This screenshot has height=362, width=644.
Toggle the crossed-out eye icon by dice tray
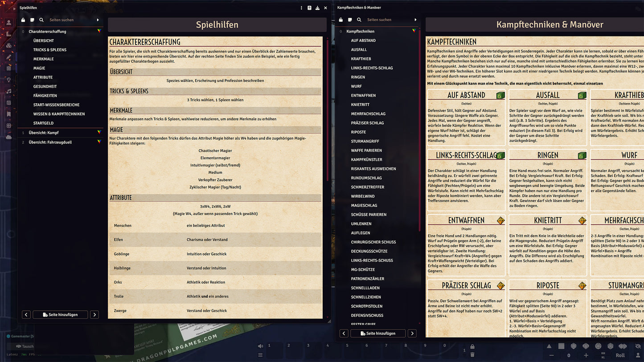638,346
